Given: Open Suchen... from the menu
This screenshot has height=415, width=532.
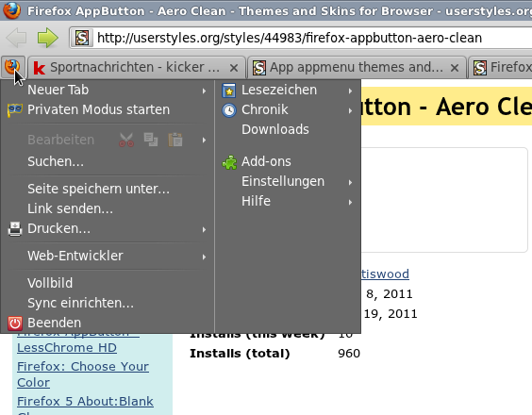Looking at the screenshot, I should click(108, 161).
